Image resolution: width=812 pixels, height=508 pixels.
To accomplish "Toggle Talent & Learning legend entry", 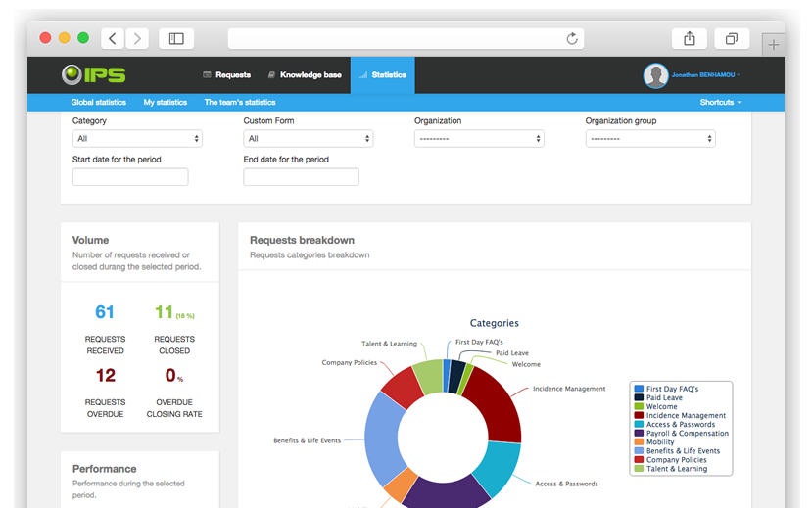I will [x=671, y=468].
